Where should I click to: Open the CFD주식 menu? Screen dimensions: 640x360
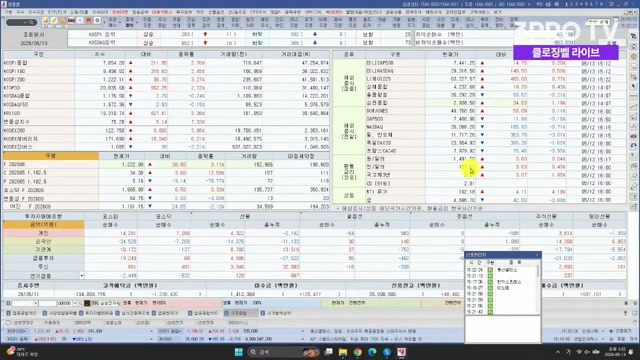pyautogui.click(x=258, y=12)
